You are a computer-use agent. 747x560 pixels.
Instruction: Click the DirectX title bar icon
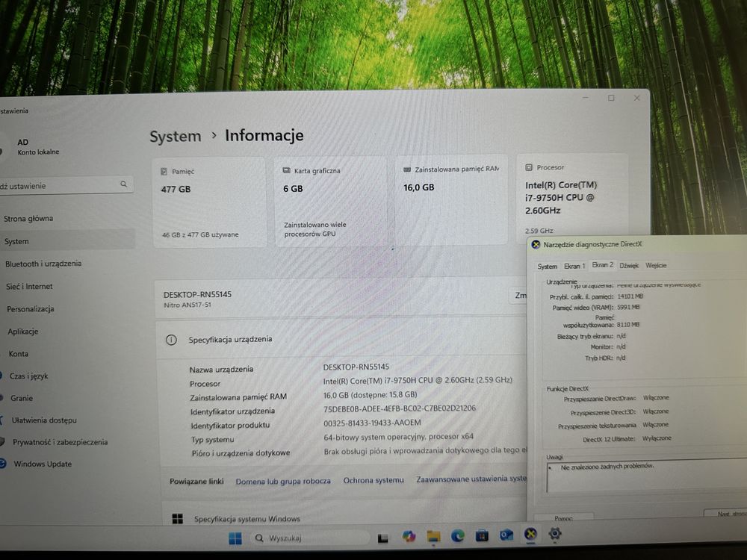tap(536, 244)
